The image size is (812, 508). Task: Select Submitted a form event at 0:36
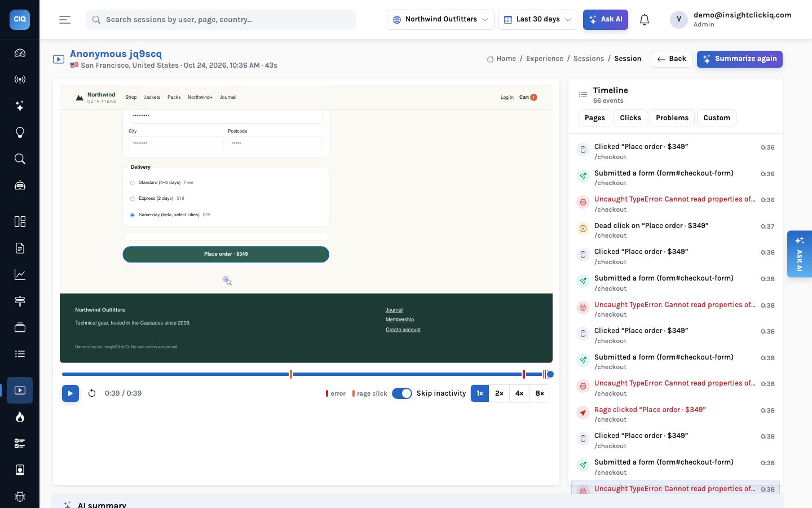[x=676, y=177]
